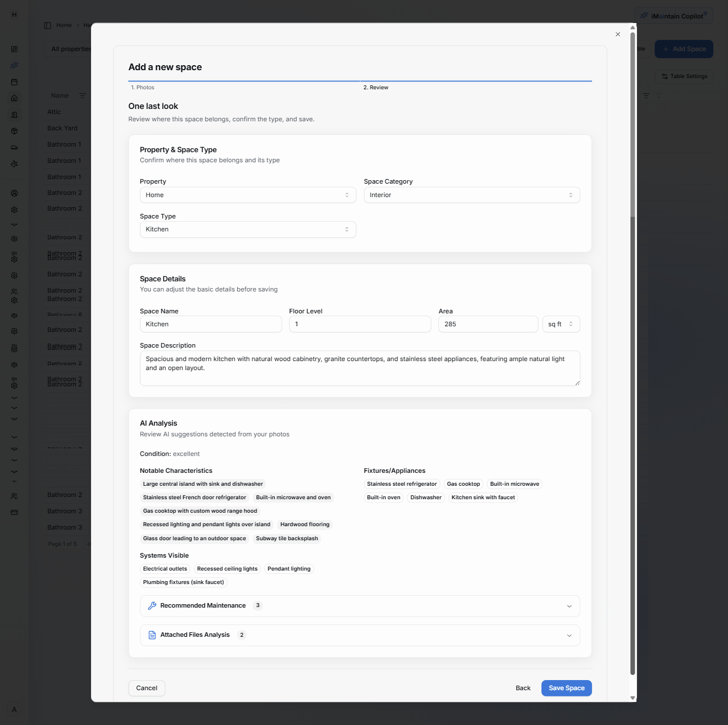Select the home icon in the sidebar
The height and width of the screenshot is (725, 728).
[14, 98]
